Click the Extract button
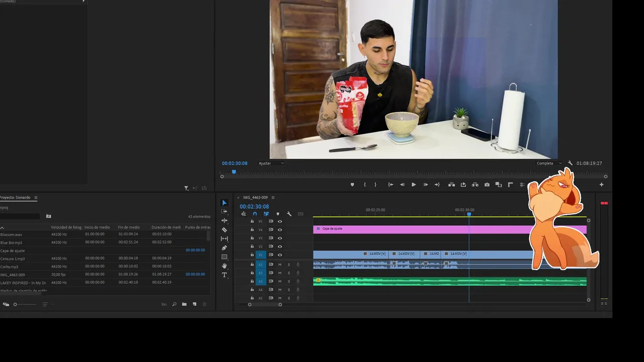Image resolution: width=644 pixels, height=362 pixels. pos(463,185)
